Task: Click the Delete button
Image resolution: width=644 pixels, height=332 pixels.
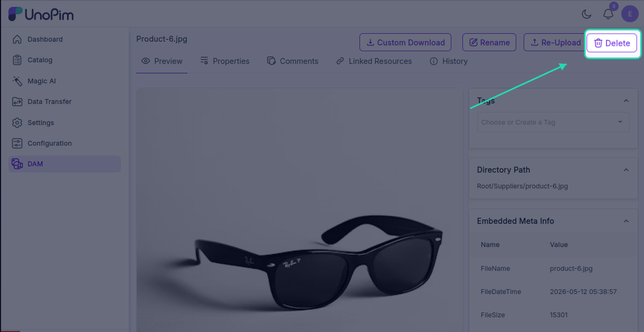Action: 612,43
